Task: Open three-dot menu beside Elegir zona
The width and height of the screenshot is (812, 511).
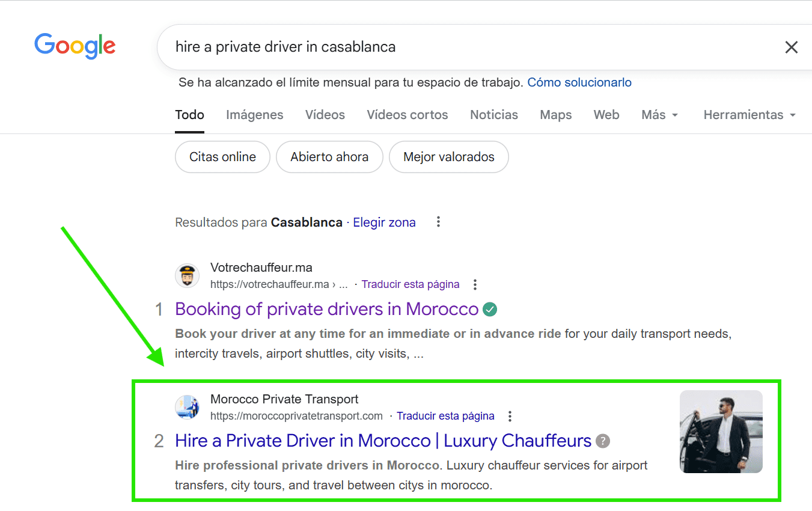Action: (438, 222)
